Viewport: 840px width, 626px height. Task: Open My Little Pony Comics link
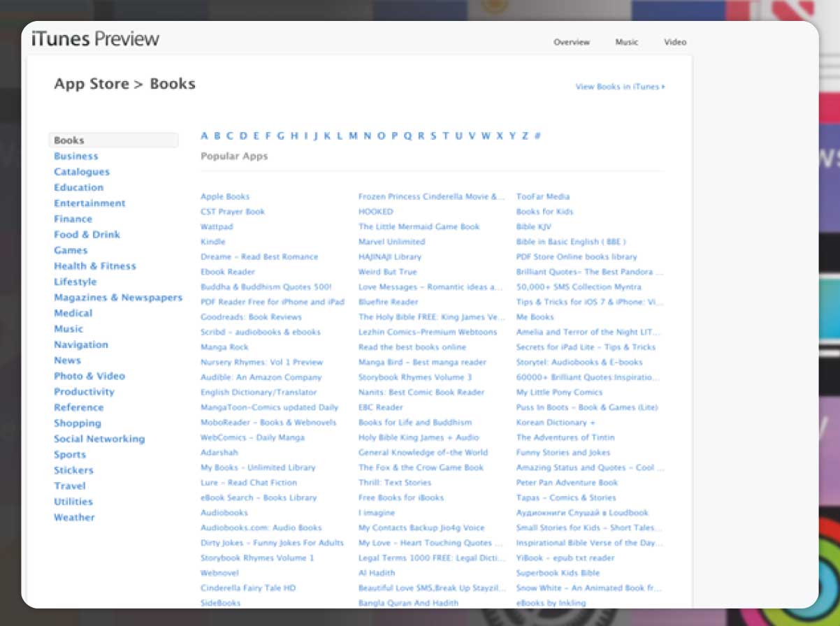coord(559,393)
